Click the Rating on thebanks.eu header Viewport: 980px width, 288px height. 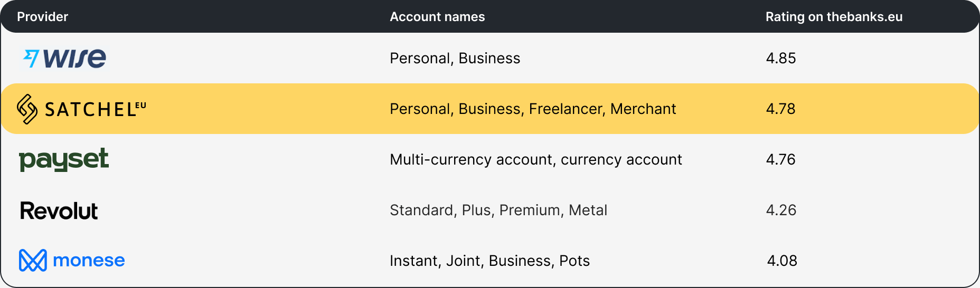(x=834, y=17)
